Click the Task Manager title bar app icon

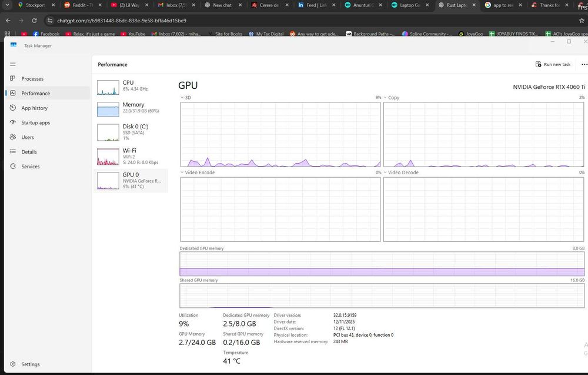click(14, 45)
